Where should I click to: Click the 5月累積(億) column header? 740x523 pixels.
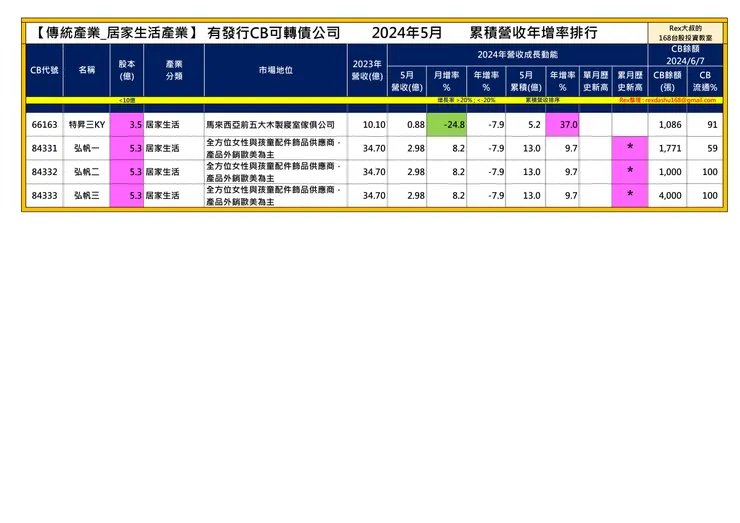(x=525, y=81)
